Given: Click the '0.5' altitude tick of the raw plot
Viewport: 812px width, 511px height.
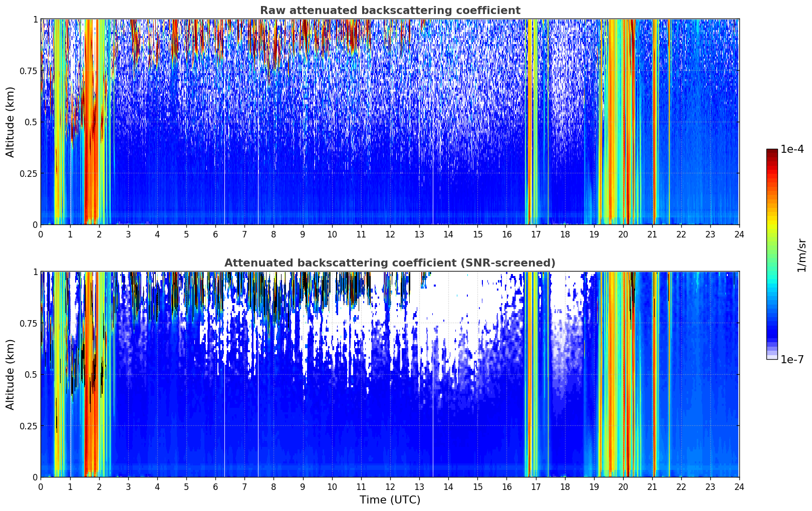Looking at the screenshot, I should click(x=31, y=122).
